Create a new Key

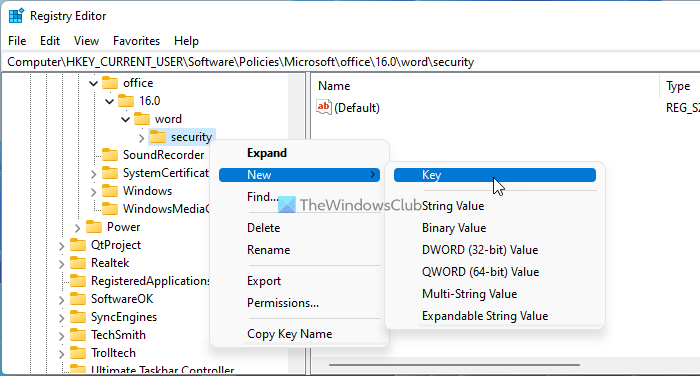click(495, 175)
